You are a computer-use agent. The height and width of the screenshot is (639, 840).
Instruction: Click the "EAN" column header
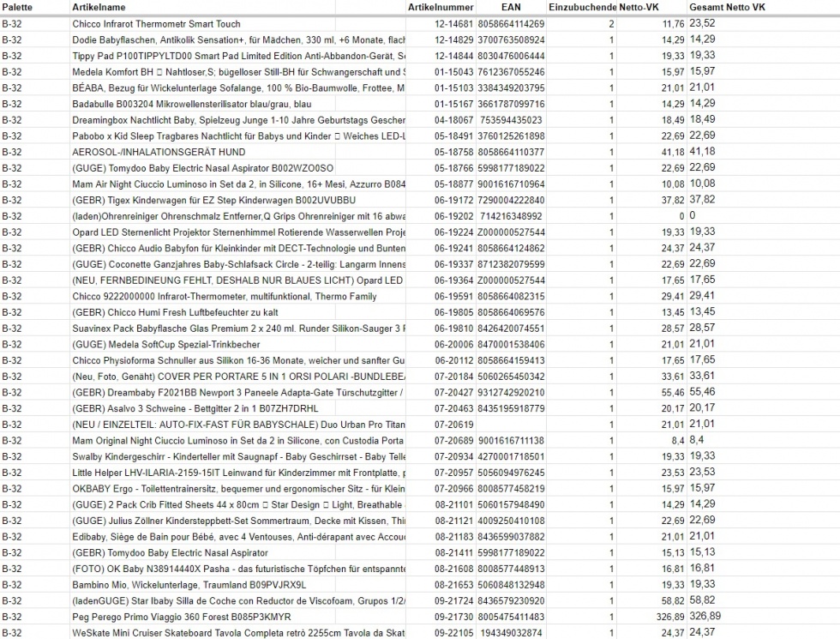[511, 8]
